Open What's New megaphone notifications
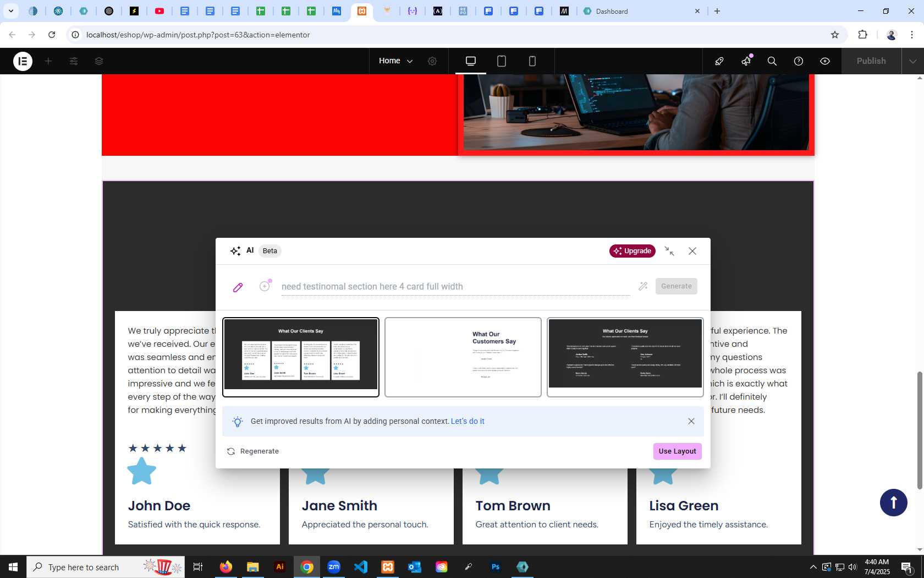The image size is (924, 578). tap(746, 61)
